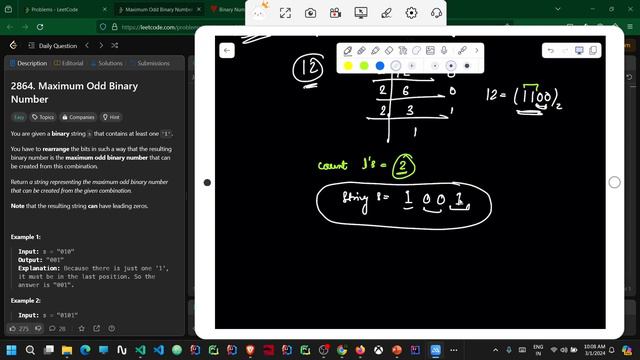Open annotation brush in floating toolbar
The width and height of the screenshot is (640, 360).
coord(386,13)
